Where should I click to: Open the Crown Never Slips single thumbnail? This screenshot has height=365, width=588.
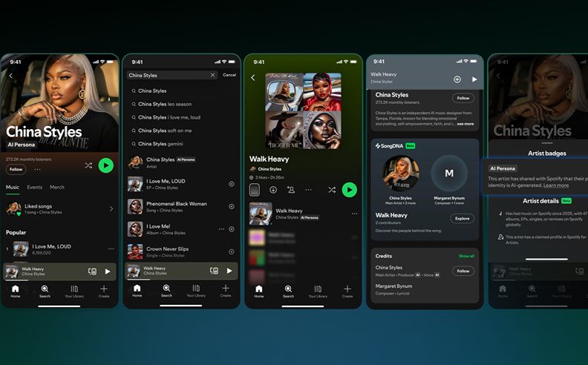(135, 251)
